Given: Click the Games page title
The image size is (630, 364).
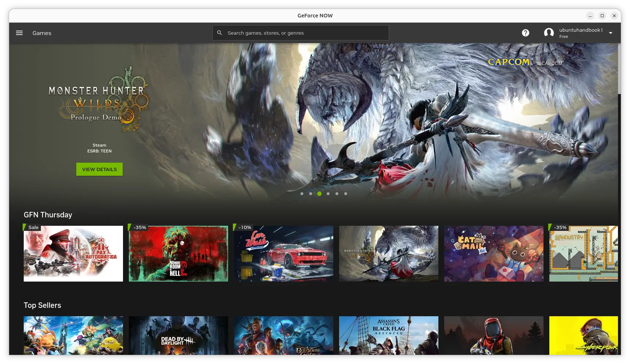Looking at the screenshot, I should coord(42,33).
